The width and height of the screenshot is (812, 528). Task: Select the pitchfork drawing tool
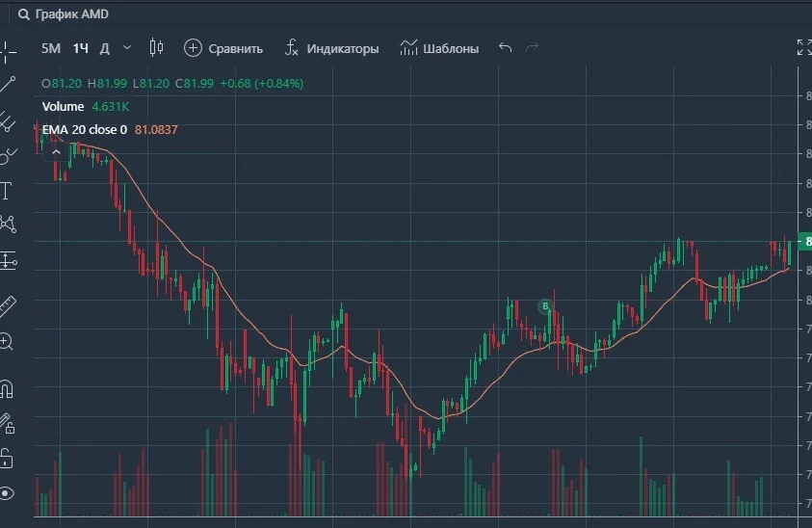(8, 120)
